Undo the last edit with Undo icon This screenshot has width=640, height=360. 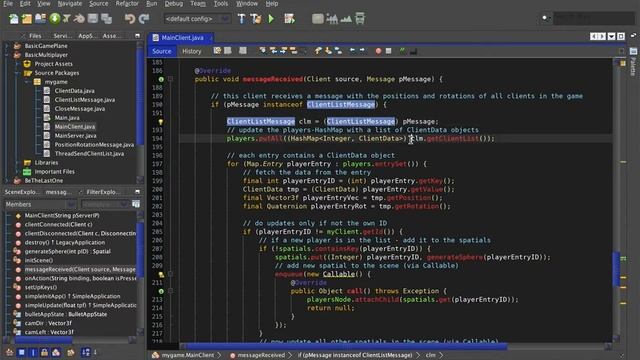click(x=130, y=19)
